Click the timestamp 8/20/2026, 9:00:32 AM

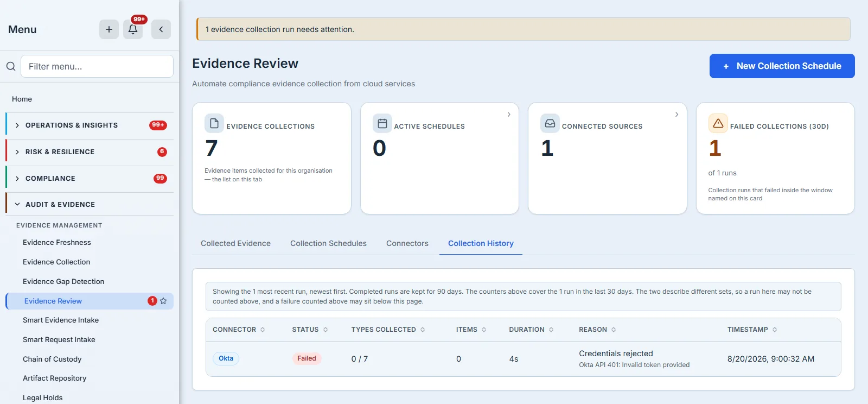(770, 359)
